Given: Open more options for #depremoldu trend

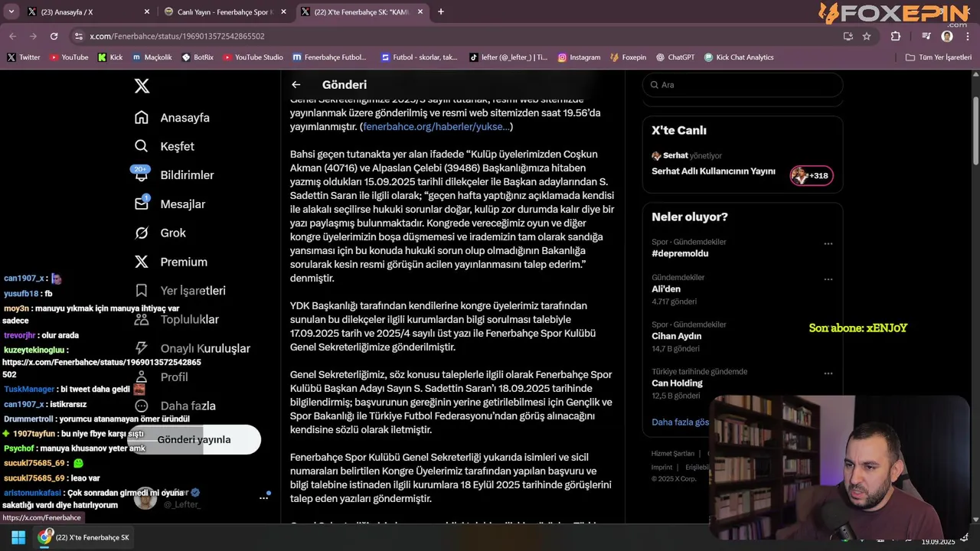Looking at the screenshot, I should pos(828,243).
